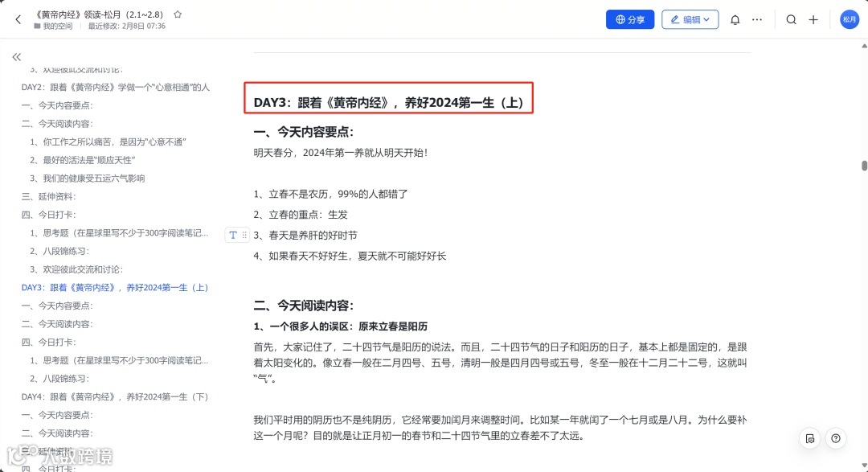Open 2、八段锦练习 under the DAY3 outline
Screen dimensions: 868x472
(59, 379)
